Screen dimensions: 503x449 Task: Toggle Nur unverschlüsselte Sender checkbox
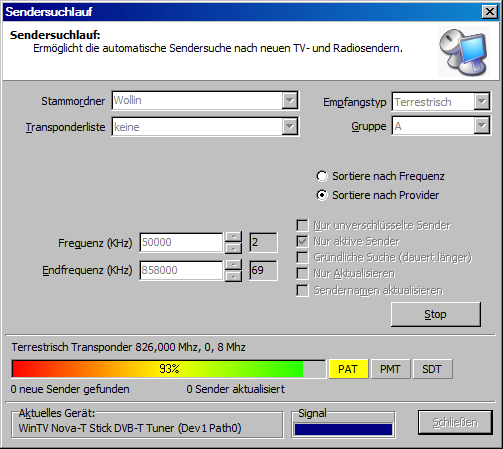302,225
